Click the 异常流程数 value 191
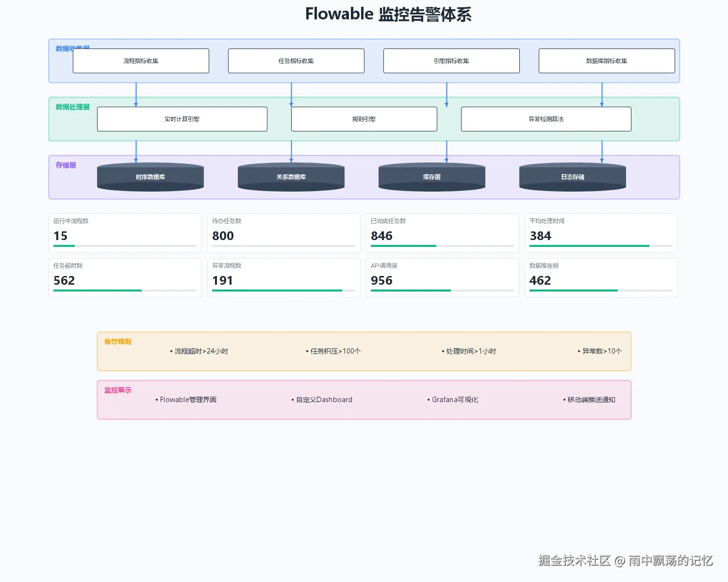 point(222,280)
